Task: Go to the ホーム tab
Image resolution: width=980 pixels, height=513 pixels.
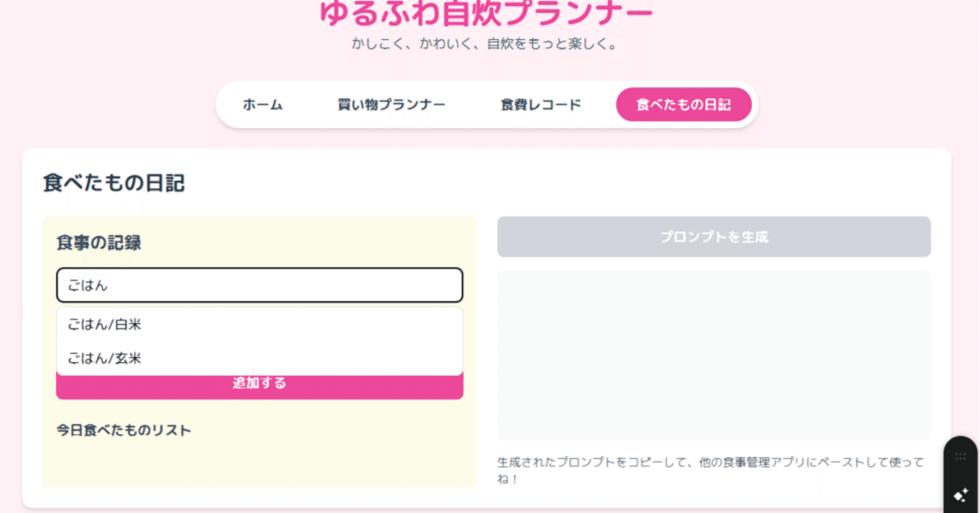Action: click(x=263, y=105)
